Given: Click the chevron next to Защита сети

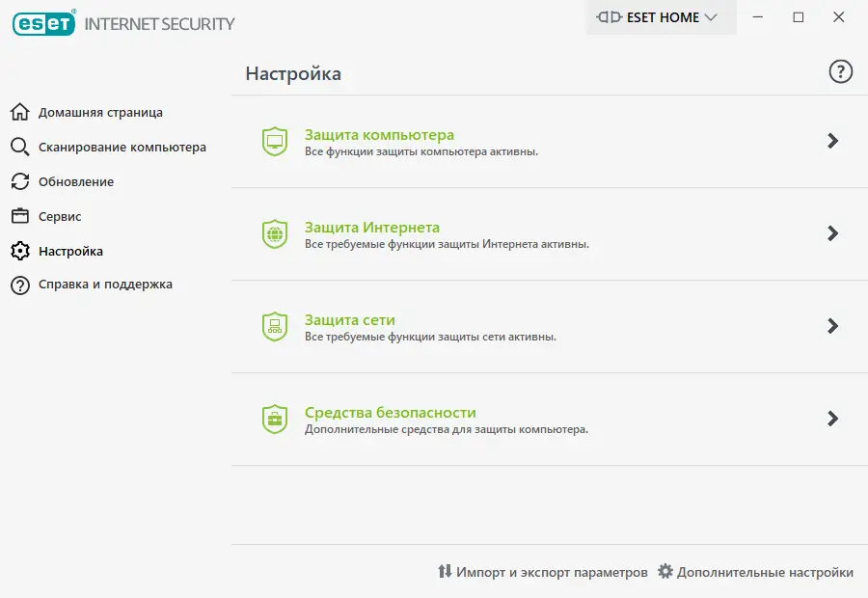Looking at the screenshot, I should [831, 326].
